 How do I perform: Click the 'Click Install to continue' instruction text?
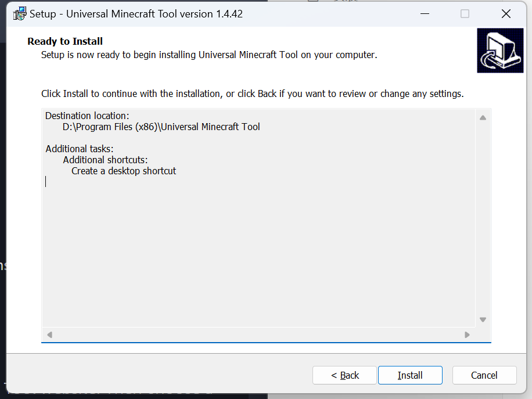[x=253, y=94]
